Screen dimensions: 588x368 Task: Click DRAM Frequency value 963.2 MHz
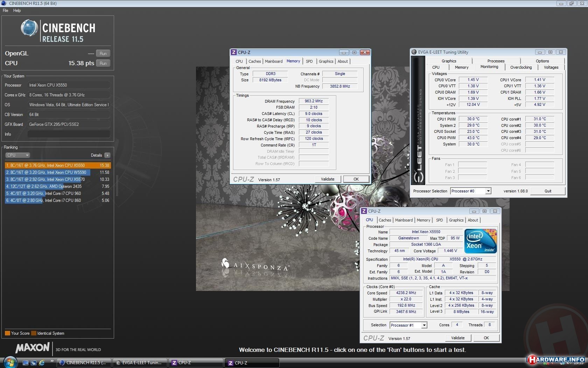(314, 101)
